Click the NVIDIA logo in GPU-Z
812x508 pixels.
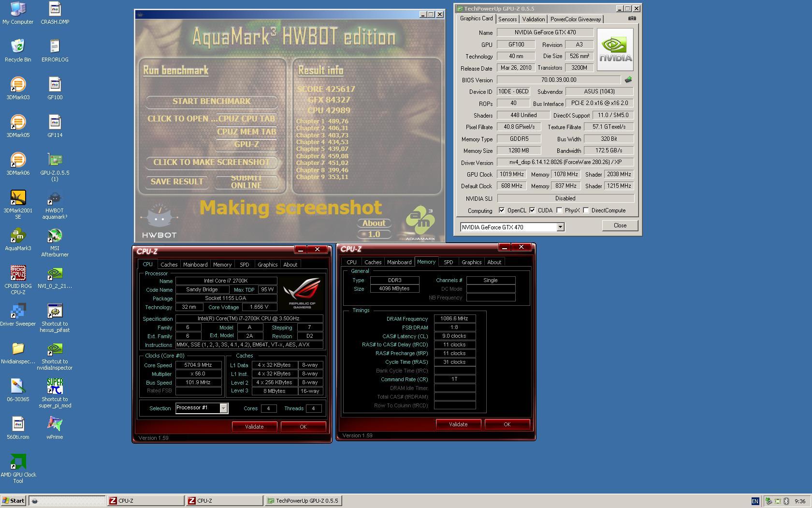point(615,49)
